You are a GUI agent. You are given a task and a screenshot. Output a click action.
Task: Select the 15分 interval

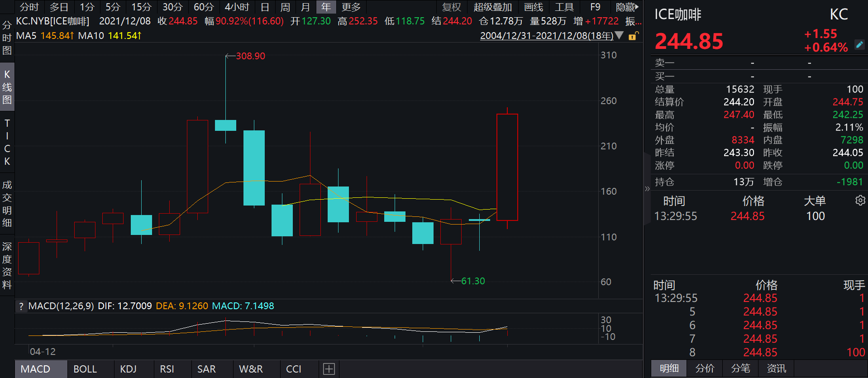(141, 7)
